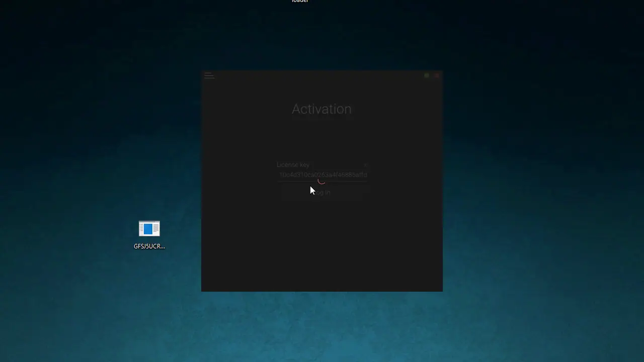Click the License key label
The height and width of the screenshot is (362, 644).
(293, 165)
